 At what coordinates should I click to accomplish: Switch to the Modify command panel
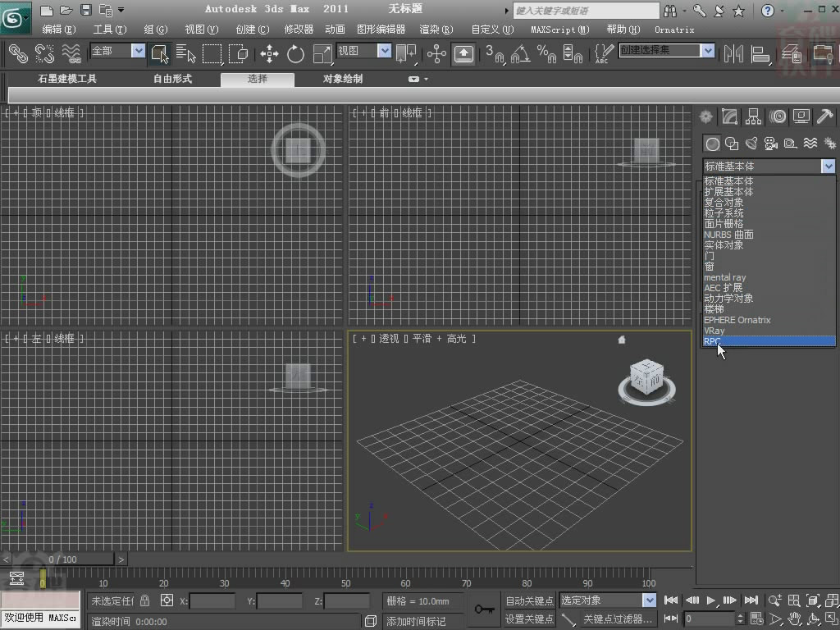tap(729, 116)
